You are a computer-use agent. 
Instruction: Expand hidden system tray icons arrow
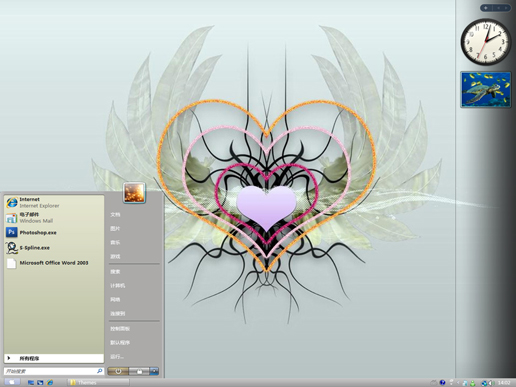point(458,383)
